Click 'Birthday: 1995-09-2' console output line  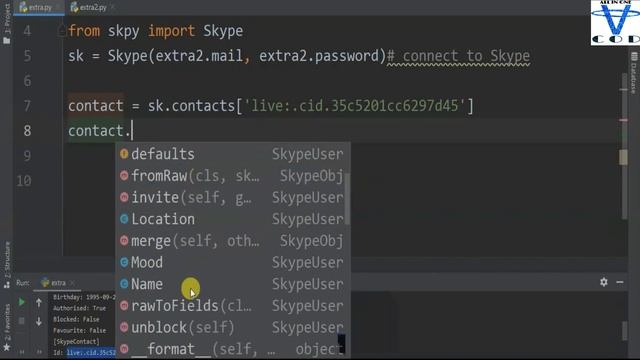84,297
